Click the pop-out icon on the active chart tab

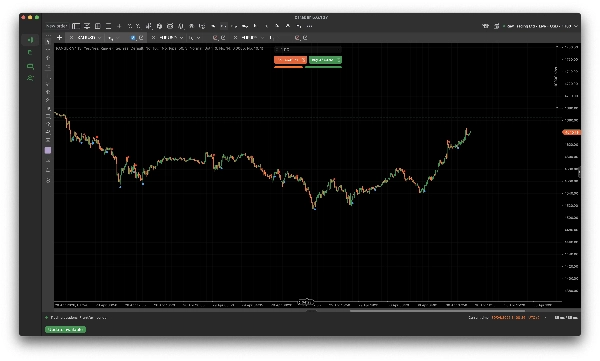point(141,38)
